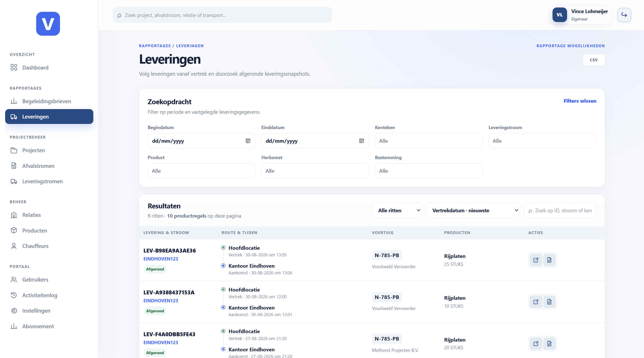Open document for LEV-A9388437153A
The height and width of the screenshot is (358, 644).
click(x=549, y=302)
